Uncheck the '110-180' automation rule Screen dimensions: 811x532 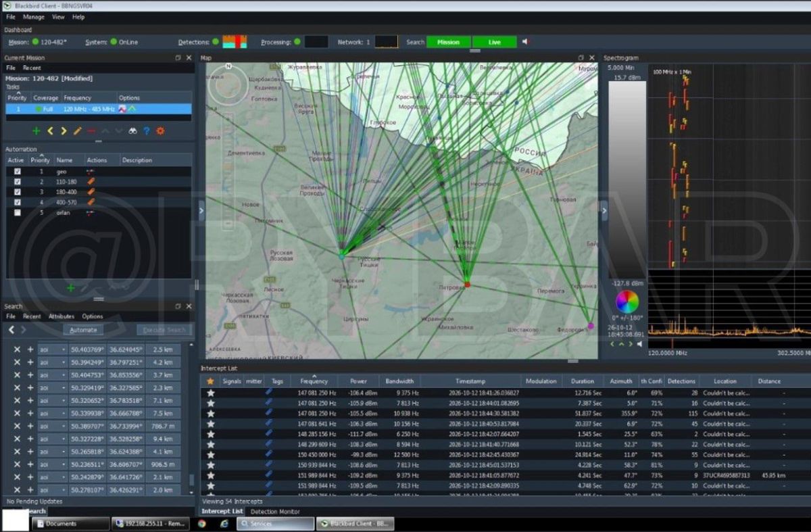(x=18, y=182)
